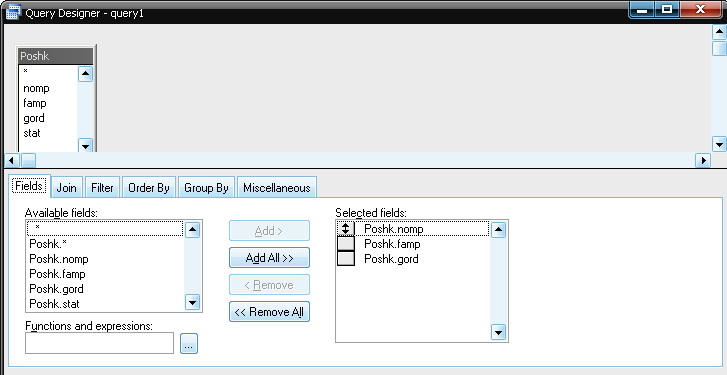
Task: Open the Join tab
Action: click(66, 188)
